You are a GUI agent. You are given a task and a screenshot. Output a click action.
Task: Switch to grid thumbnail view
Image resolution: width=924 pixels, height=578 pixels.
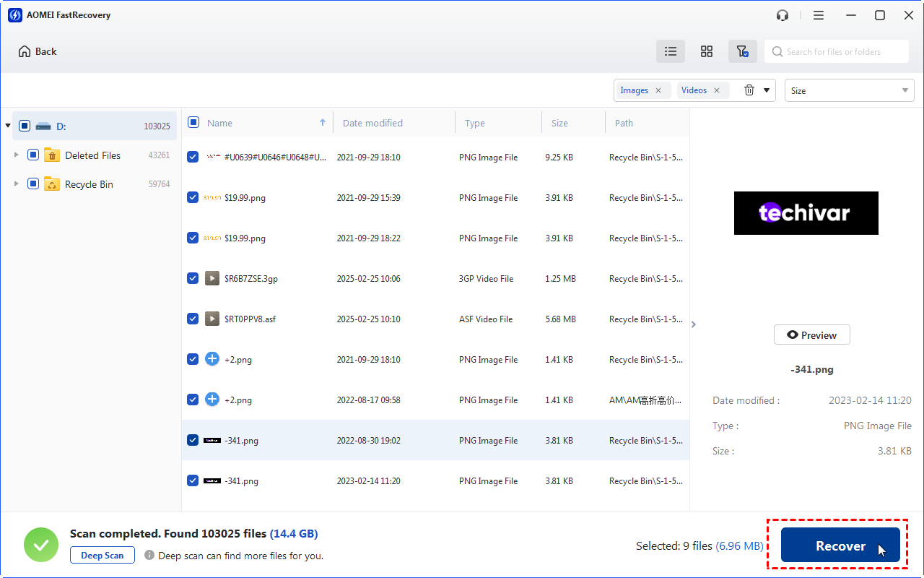(x=707, y=51)
